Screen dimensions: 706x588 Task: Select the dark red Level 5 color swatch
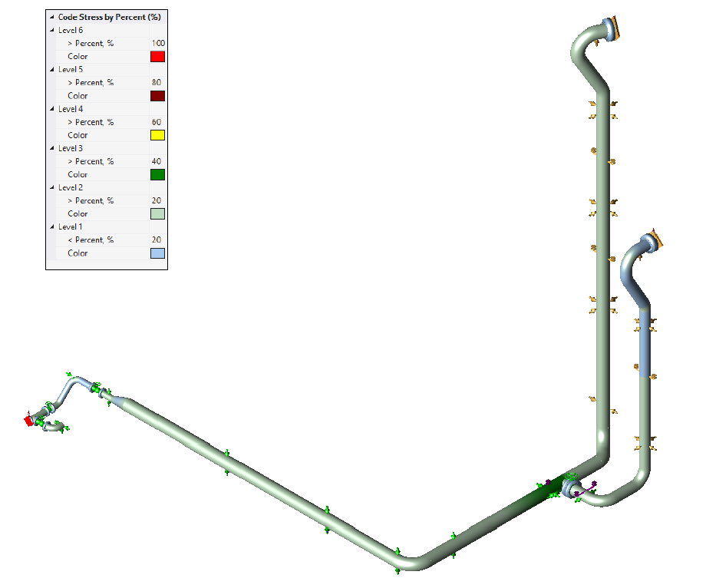(158, 96)
